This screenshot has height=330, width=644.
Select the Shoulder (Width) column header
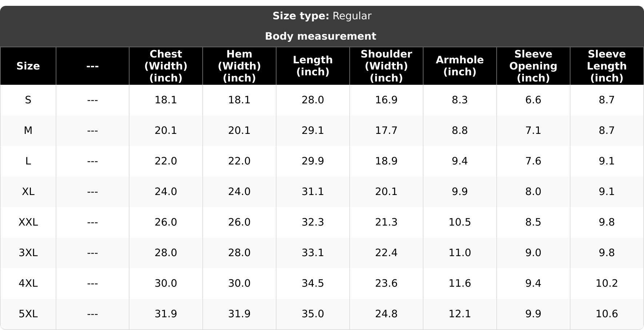click(x=386, y=66)
